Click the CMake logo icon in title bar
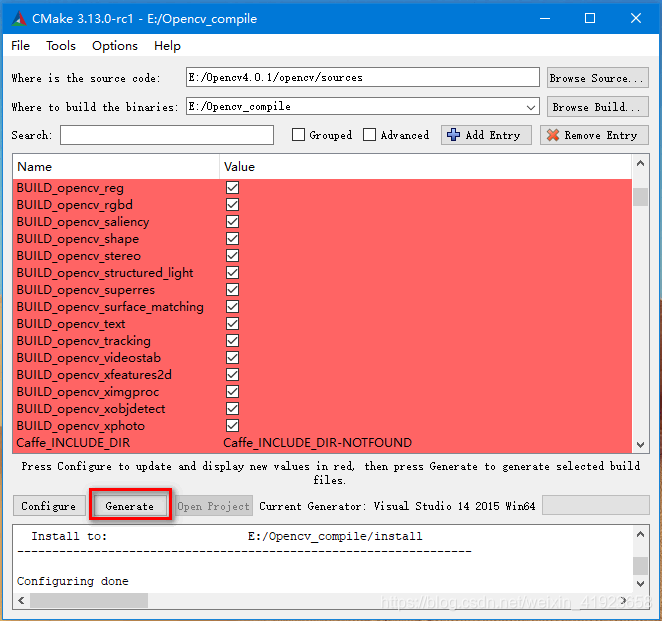The height and width of the screenshot is (621, 662). [19, 19]
